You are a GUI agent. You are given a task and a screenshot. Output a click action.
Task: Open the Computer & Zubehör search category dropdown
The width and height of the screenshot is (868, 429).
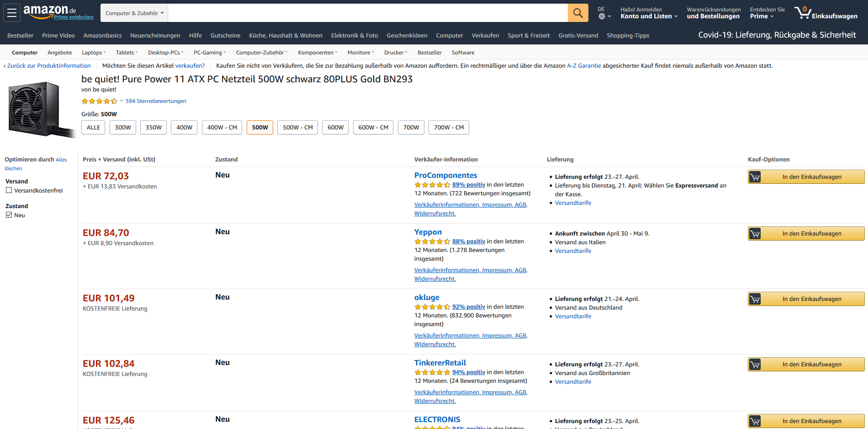point(134,13)
